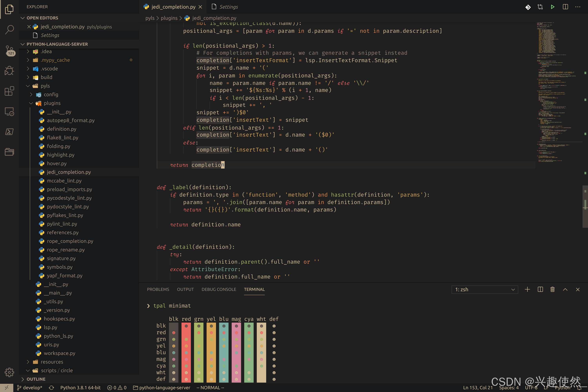588x392 pixels.
Task: Open the terminal-style activity bar icon
Action: click(x=9, y=132)
